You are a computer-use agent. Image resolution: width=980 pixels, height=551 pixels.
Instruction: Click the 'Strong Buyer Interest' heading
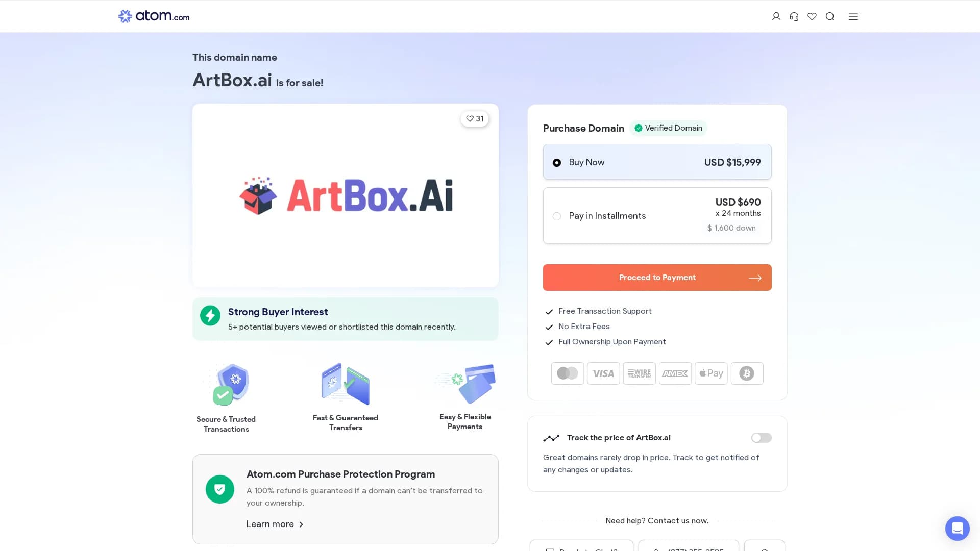click(x=278, y=312)
